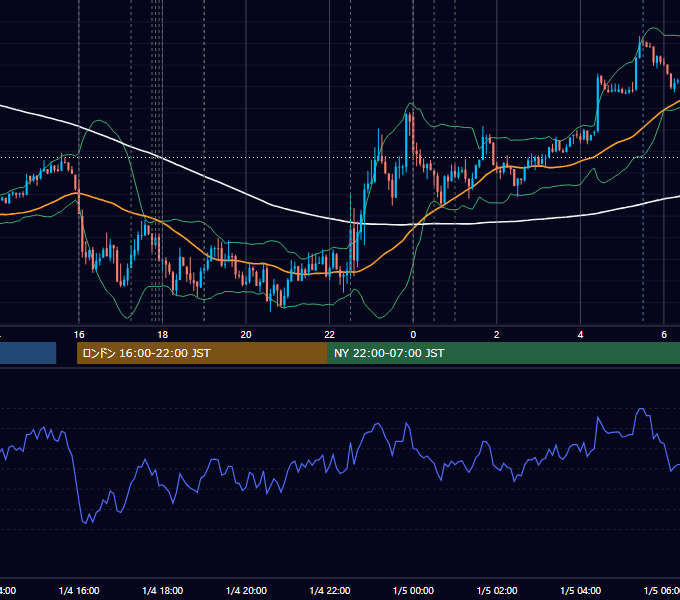Click the hour 20 axis label
The height and width of the screenshot is (600, 680).
[246, 335]
